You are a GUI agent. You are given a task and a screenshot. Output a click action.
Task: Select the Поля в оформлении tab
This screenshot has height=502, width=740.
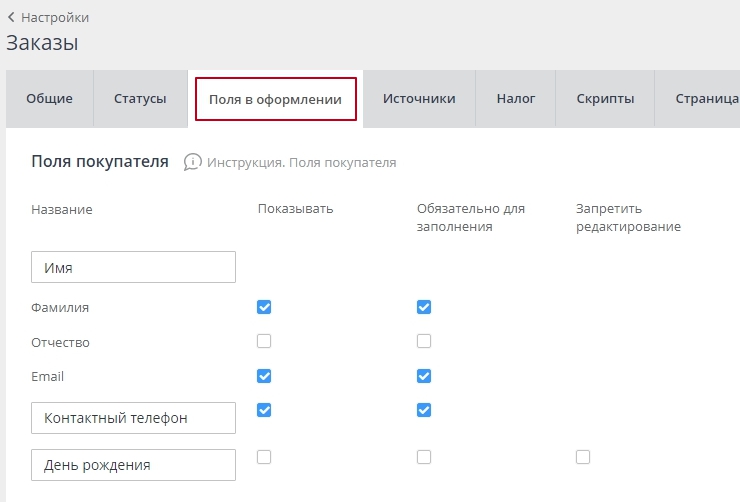(x=275, y=100)
